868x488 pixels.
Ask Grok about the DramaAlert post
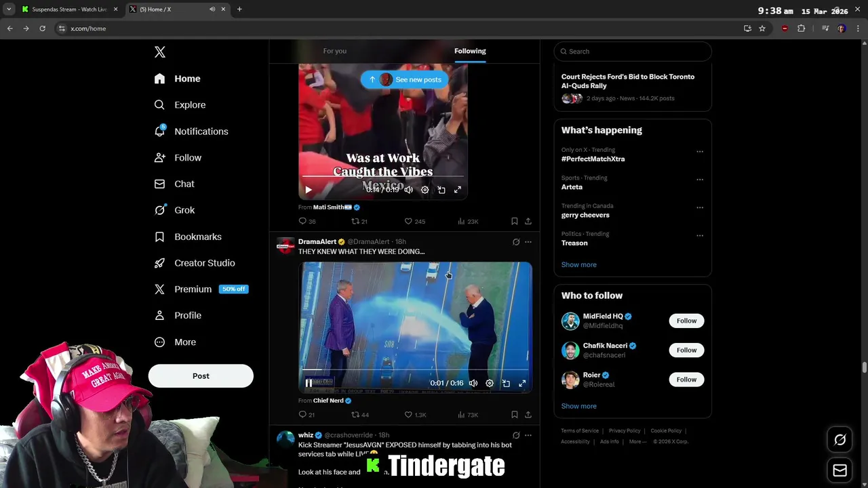516,242
